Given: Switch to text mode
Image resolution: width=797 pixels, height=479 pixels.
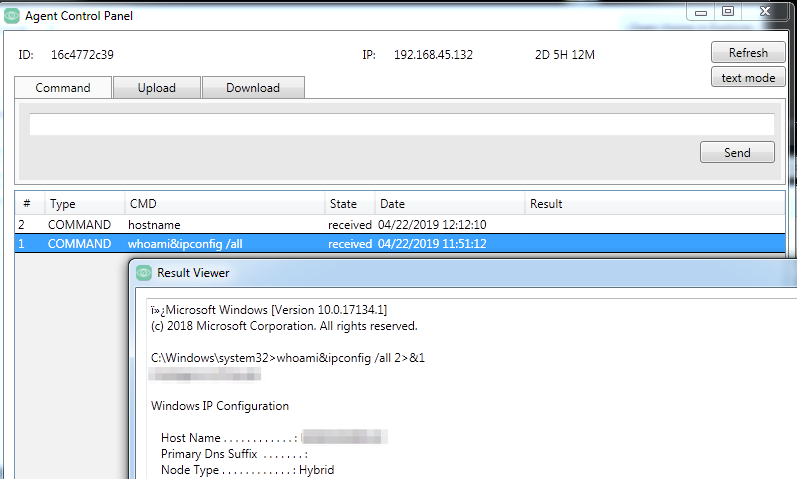Looking at the screenshot, I should 747,77.
